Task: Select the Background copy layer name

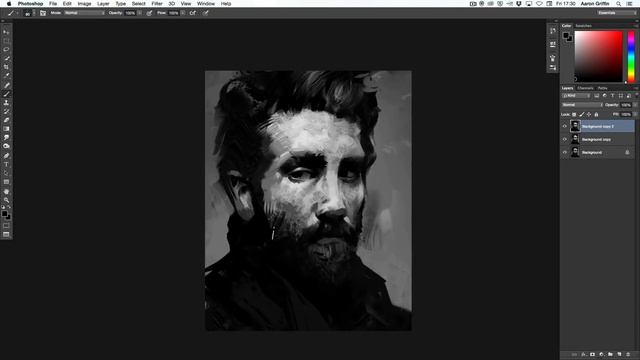Action: point(596,140)
